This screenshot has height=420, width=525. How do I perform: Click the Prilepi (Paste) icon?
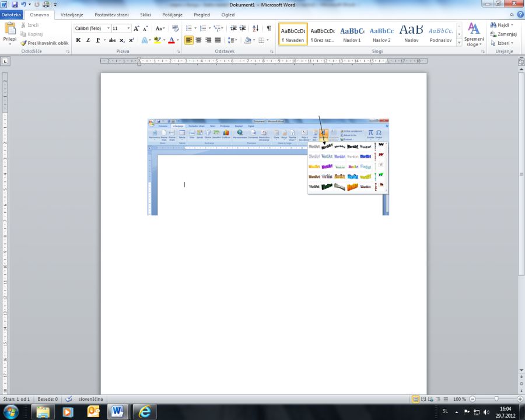(10, 29)
